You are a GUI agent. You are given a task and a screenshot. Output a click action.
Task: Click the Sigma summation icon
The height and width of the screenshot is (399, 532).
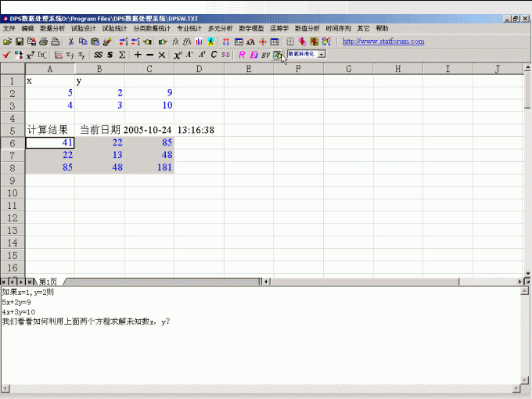tap(122, 55)
